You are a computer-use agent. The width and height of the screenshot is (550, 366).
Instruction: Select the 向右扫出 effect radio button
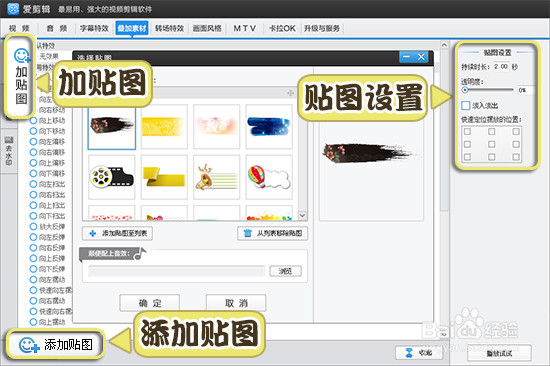pyautogui.click(x=33, y=194)
